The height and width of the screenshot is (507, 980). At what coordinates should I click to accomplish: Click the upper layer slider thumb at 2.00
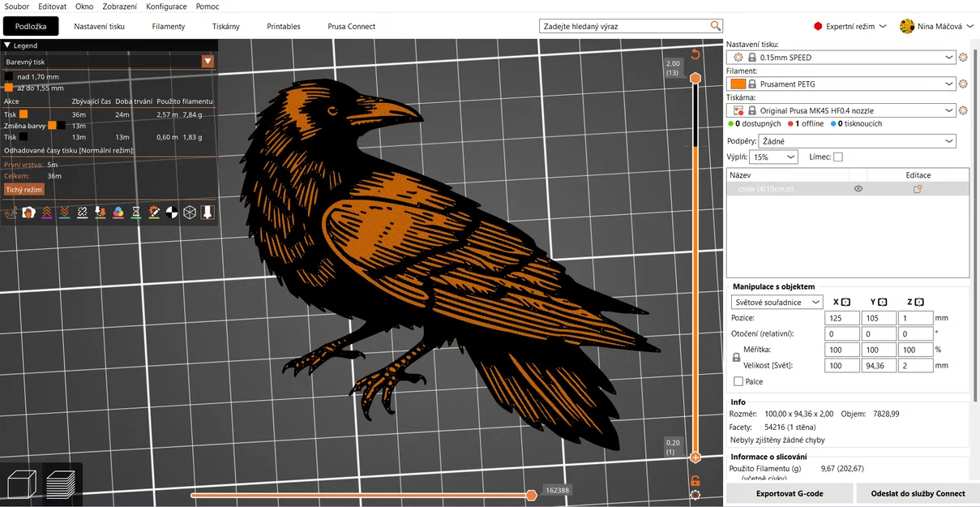click(695, 78)
